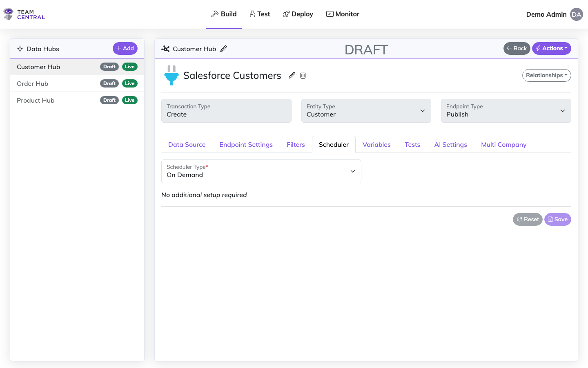Delete Salesforce Customers with the trash icon
Screen dimensions: 588x368
(303, 75)
